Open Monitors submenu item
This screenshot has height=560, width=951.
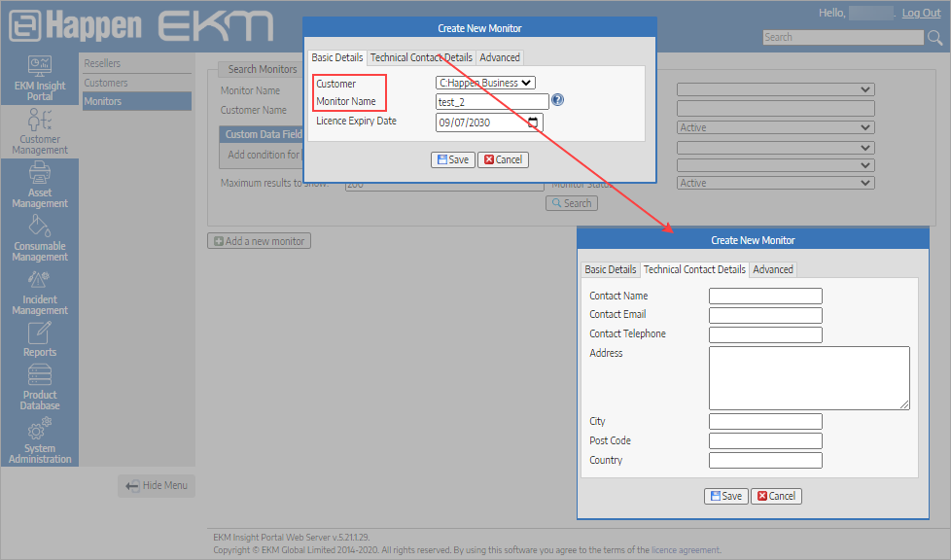point(137,101)
